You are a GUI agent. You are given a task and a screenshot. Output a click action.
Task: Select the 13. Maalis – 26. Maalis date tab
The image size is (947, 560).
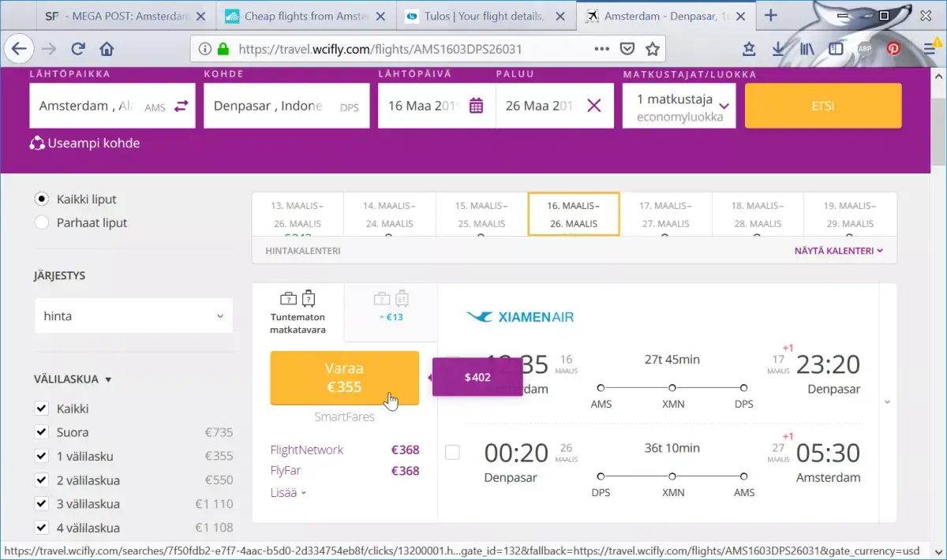click(x=298, y=214)
